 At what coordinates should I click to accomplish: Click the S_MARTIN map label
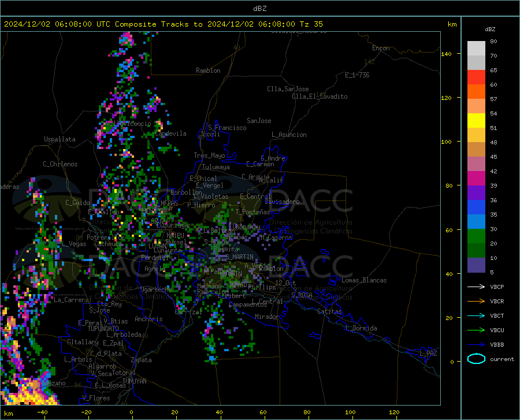pos(240,257)
